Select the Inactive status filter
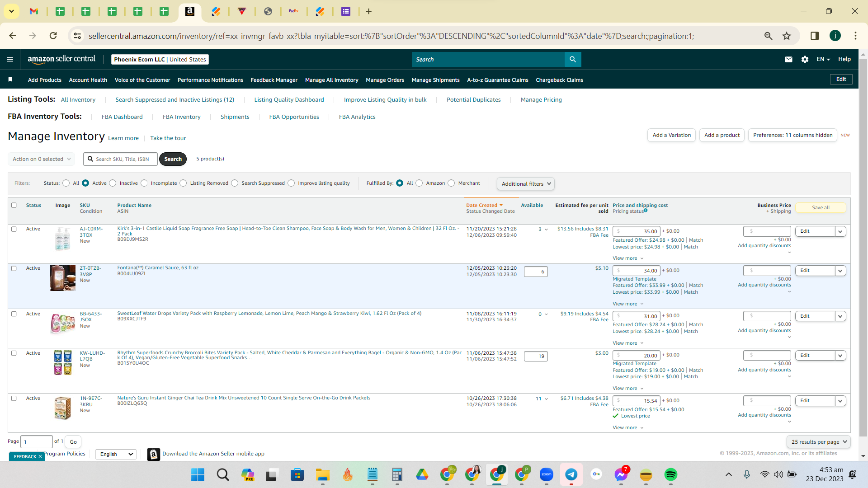The height and width of the screenshot is (488, 868). click(x=113, y=183)
